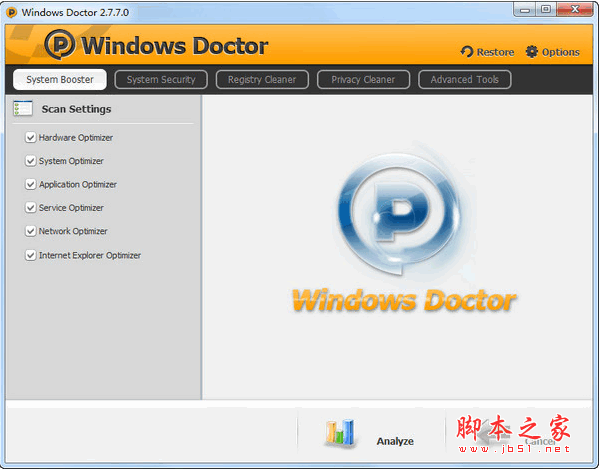Viewport: 599px width, 470px height.
Task: Click the Analyze bar chart icon
Action: (x=340, y=433)
